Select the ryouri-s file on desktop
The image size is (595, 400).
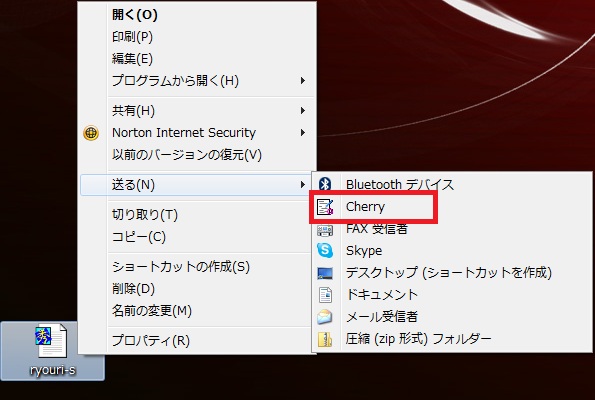click(52, 351)
